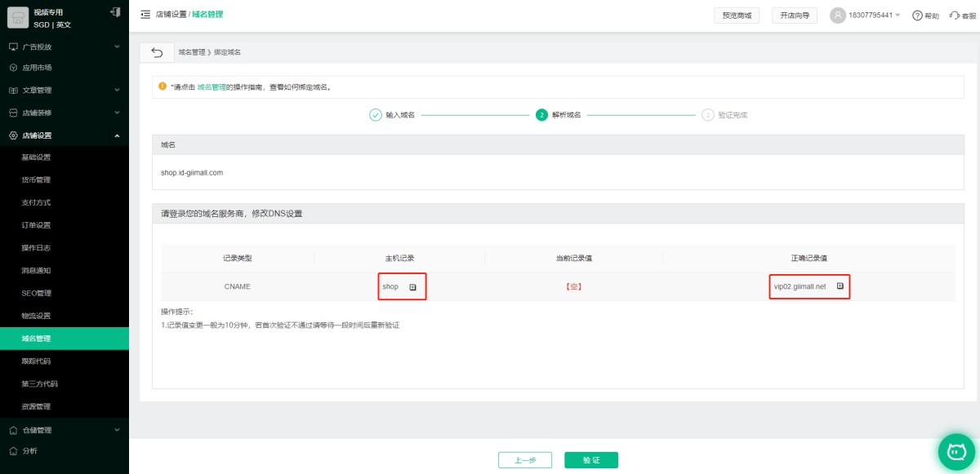Viewport: 980px width, 474px height.
Task: Click the 开店向导 button
Action: pos(795,16)
